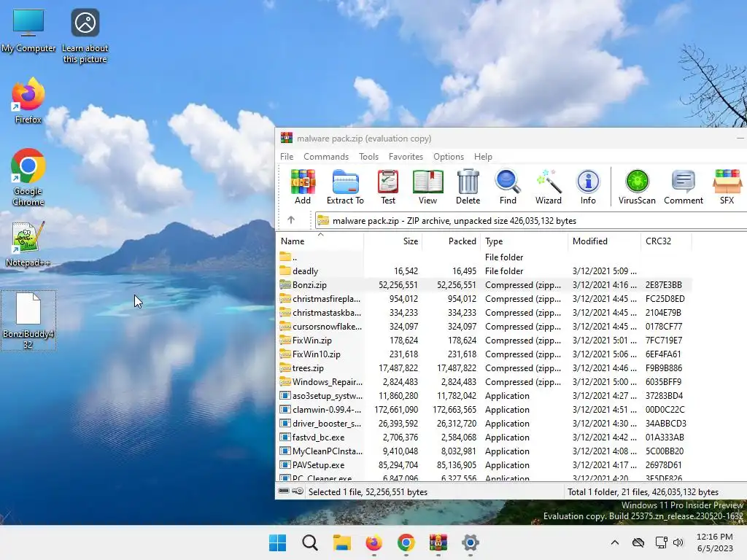Select the clamwin-0.99.4-... application row
747x560 pixels.
point(484,409)
